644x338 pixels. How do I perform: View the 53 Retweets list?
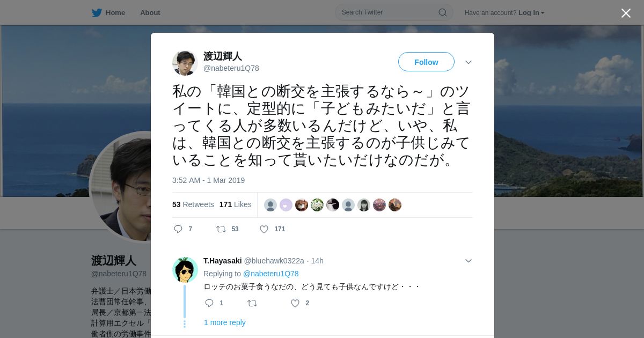[193, 204]
